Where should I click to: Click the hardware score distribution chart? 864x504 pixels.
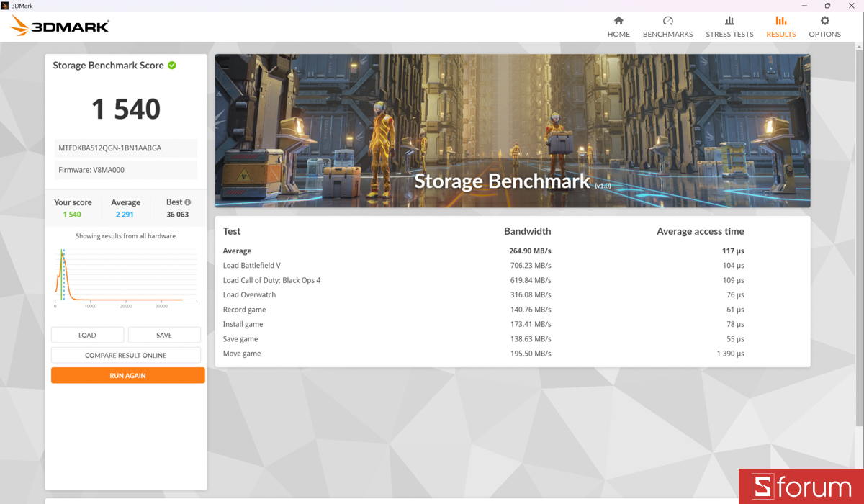coord(125,275)
